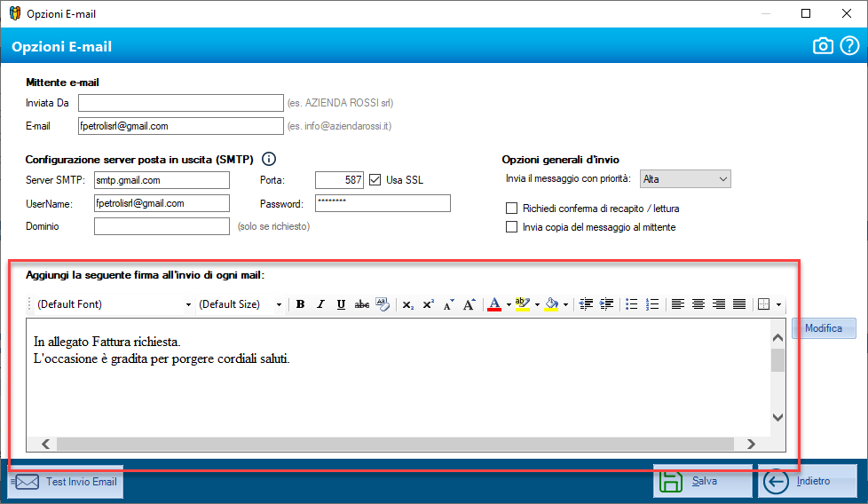Open help question mark icon
868x504 pixels.
pos(849,46)
